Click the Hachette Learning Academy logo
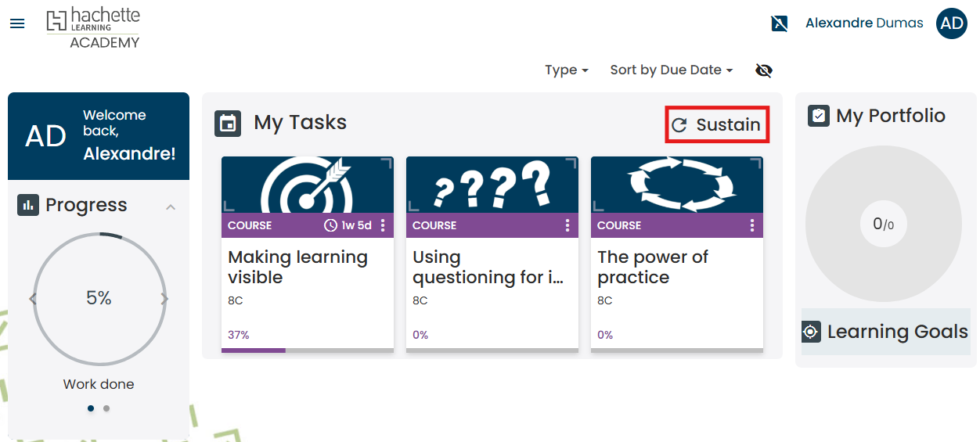980x442 pixels. (x=93, y=28)
